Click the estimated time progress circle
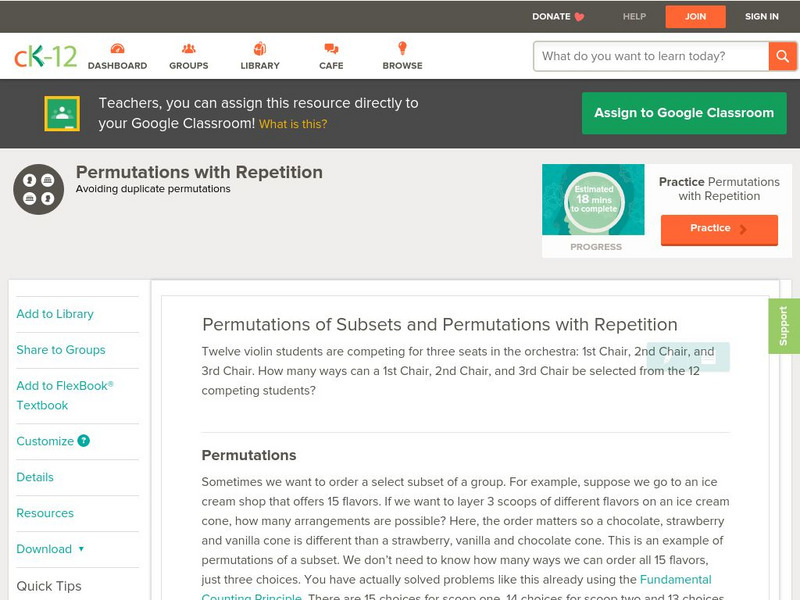Screen dimensions: 800x600 click(594, 201)
